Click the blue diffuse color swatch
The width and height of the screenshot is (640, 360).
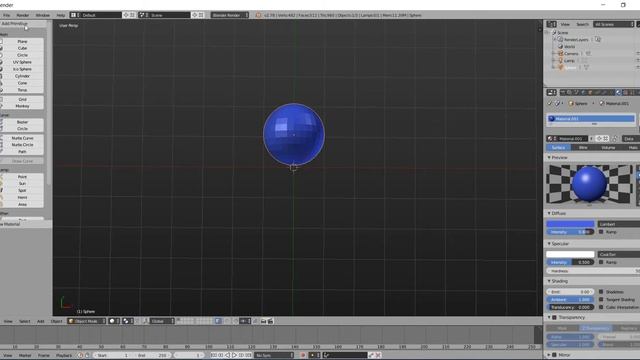point(570,224)
